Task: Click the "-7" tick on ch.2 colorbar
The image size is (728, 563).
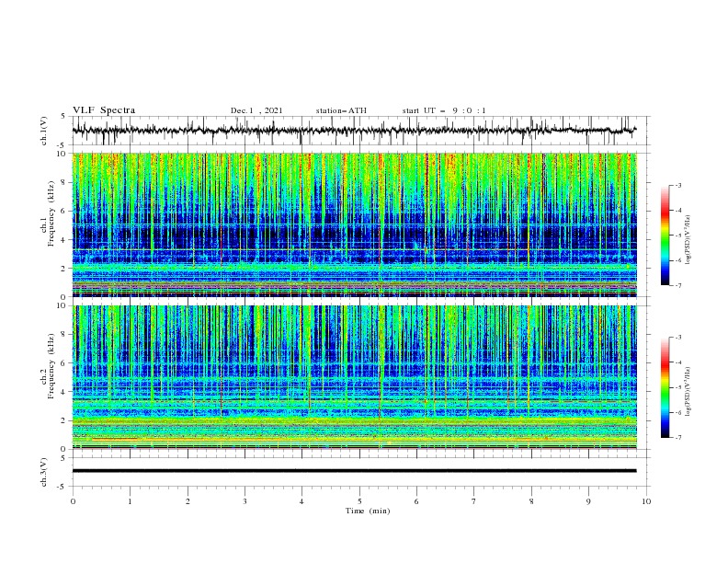Action: (677, 438)
